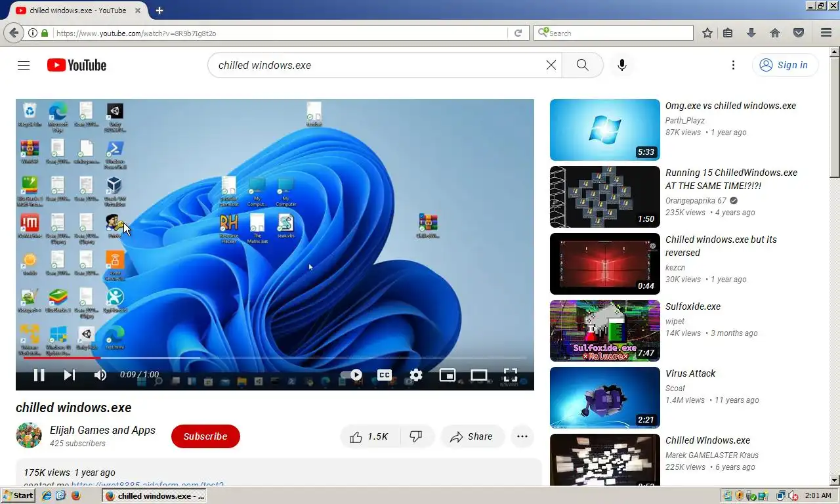Toggle closed captions on the player
Image resolution: width=840 pixels, height=504 pixels.
point(385,375)
